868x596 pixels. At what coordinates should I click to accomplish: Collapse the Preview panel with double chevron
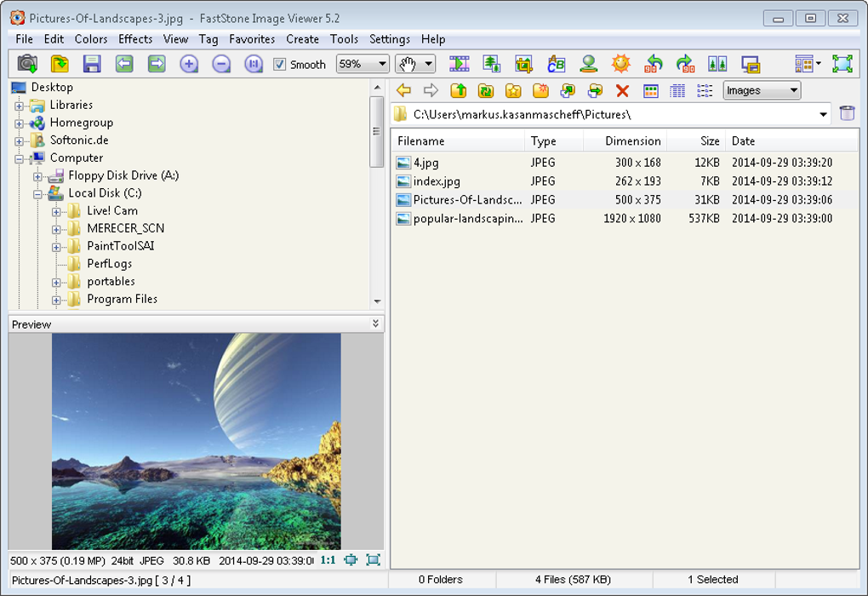(375, 324)
